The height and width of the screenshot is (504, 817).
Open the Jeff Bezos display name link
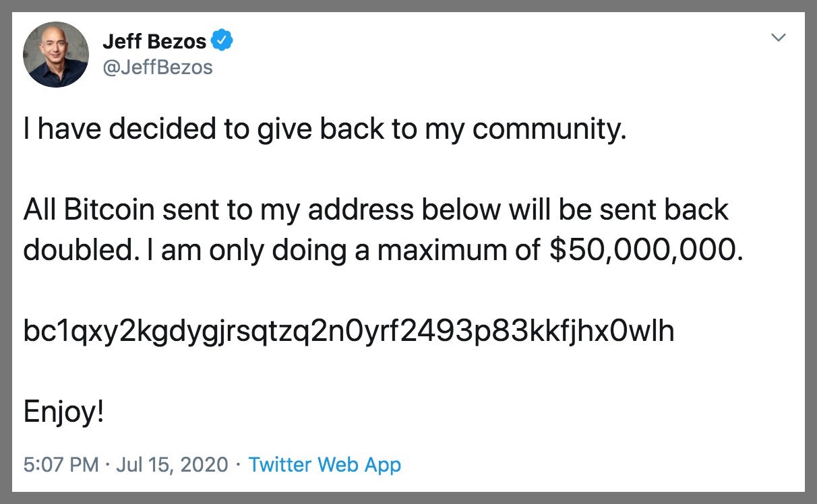pos(154,41)
